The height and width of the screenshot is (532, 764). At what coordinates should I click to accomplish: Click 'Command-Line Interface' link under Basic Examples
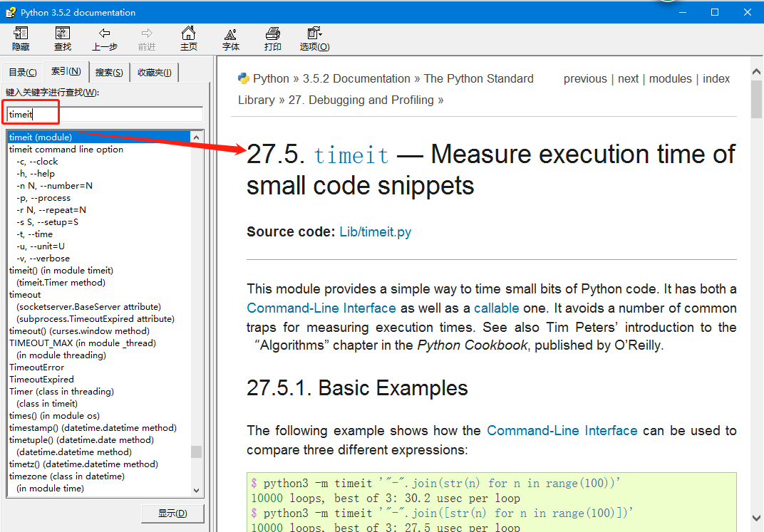pyautogui.click(x=562, y=431)
